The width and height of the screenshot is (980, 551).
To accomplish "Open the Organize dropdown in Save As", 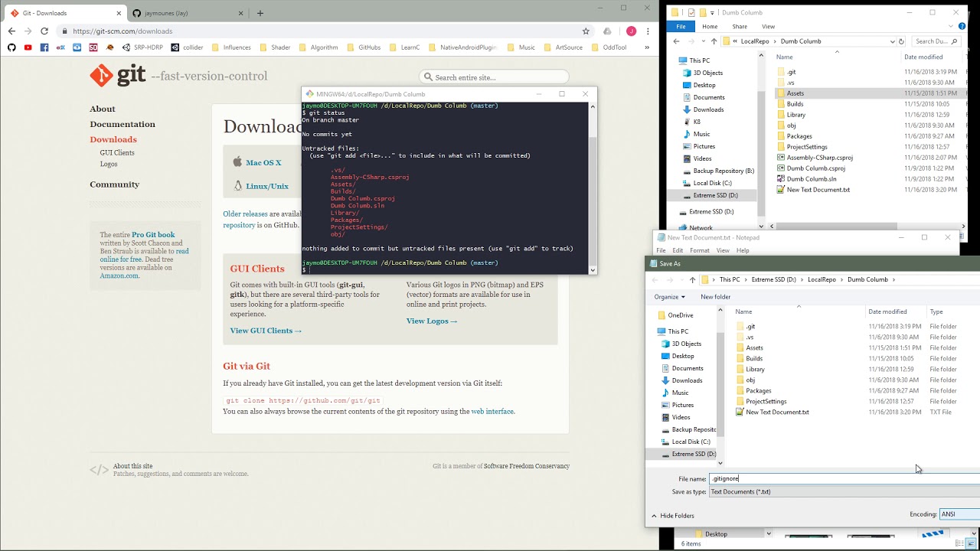I will (670, 297).
